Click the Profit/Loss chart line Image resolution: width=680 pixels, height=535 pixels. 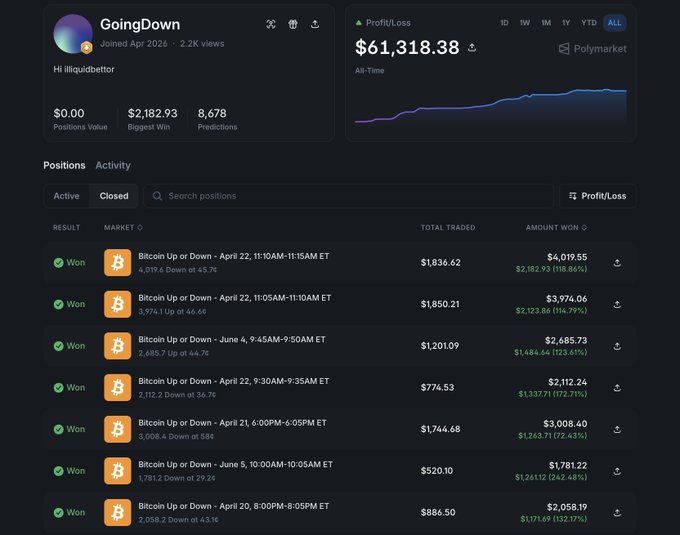[x=490, y=105]
